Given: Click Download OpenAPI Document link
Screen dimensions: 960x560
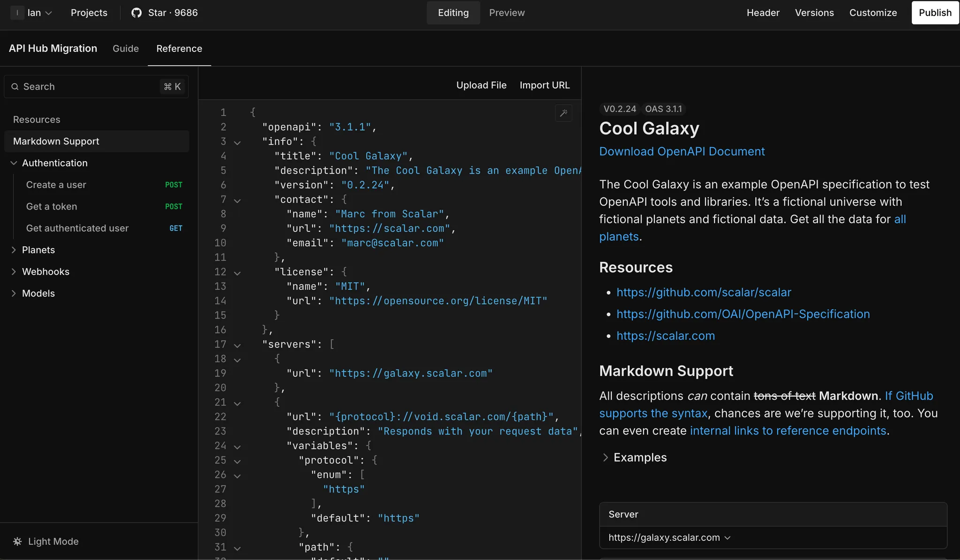Looking at the screenshot, I should (x=682, y=151).
